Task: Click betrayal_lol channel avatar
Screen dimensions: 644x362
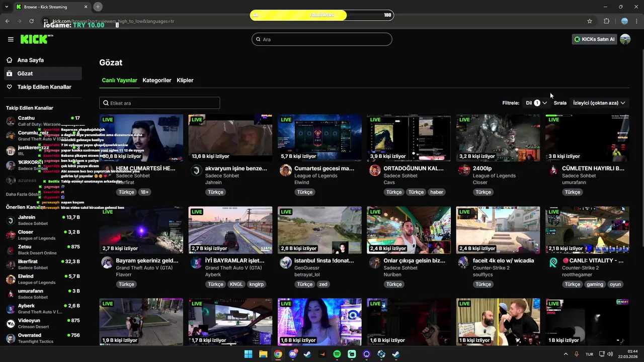Action: (x=286, y=262)
